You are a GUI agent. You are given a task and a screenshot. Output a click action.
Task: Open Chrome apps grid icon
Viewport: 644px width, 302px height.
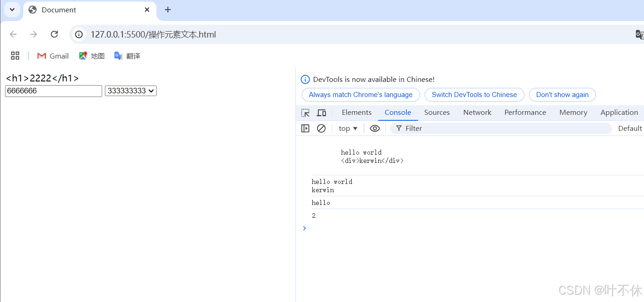[x=15, y=55]
